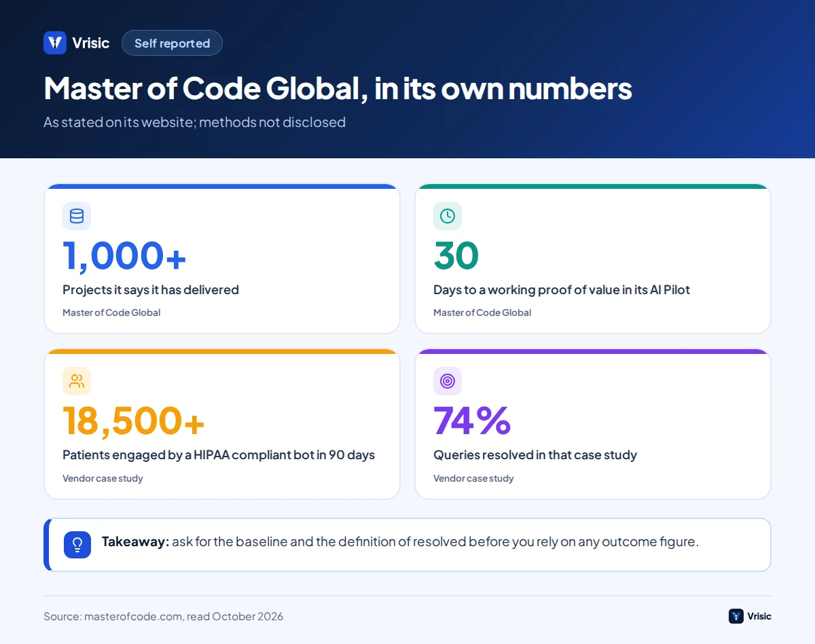The image size is (815, 644).
Task: Click the small Vrisic logo in footer
Action: [x=736, y=616]
